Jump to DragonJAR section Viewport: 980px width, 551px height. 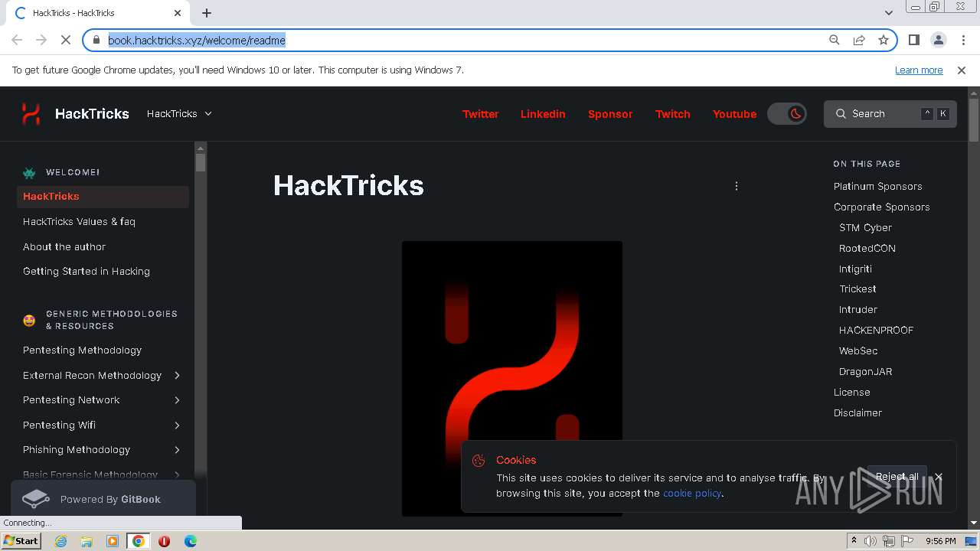[x=865, y=371]
